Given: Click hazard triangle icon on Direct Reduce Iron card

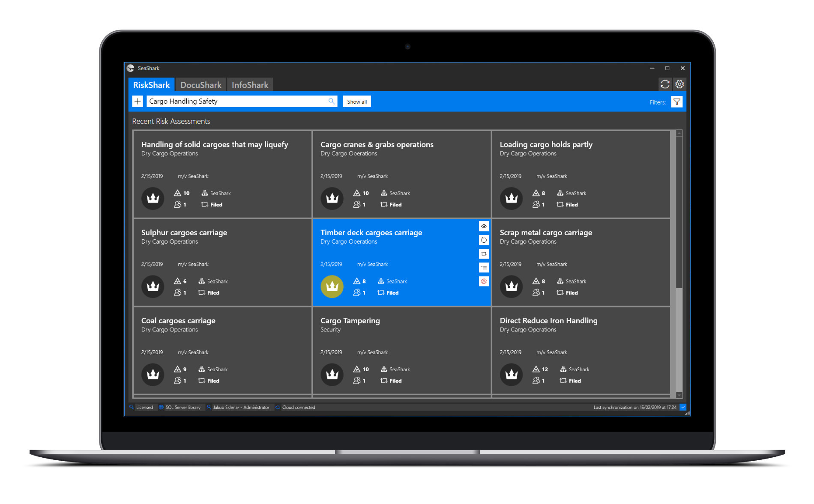Looking at the screenshot, I should click(x=536, y=369).
